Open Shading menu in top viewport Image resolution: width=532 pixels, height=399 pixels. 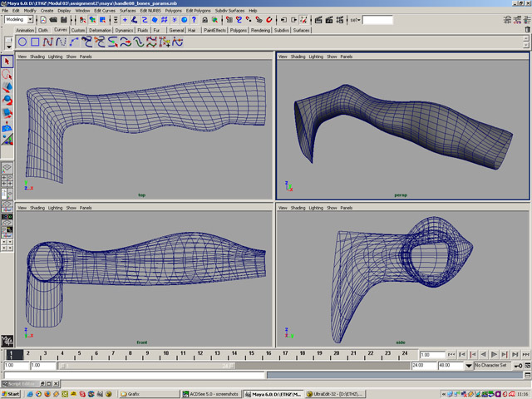pyautogui.click(x=37, y=57)
